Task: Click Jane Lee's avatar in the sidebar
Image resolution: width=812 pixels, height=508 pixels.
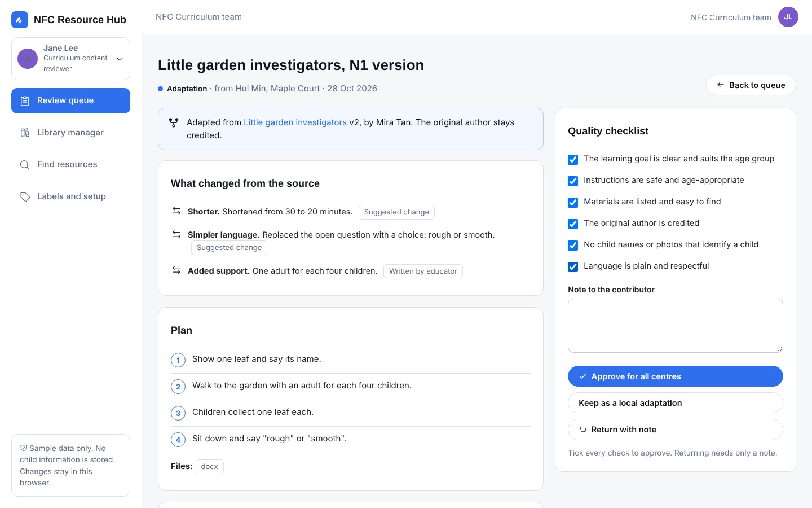Action: click(x=28, y=59)
